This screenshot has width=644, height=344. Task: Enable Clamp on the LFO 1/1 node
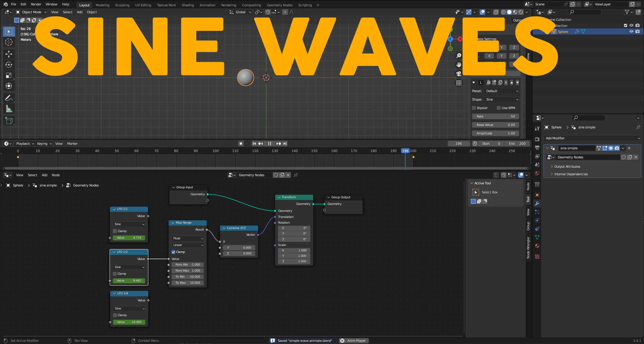pyautogui.click(x=115, y=231)
